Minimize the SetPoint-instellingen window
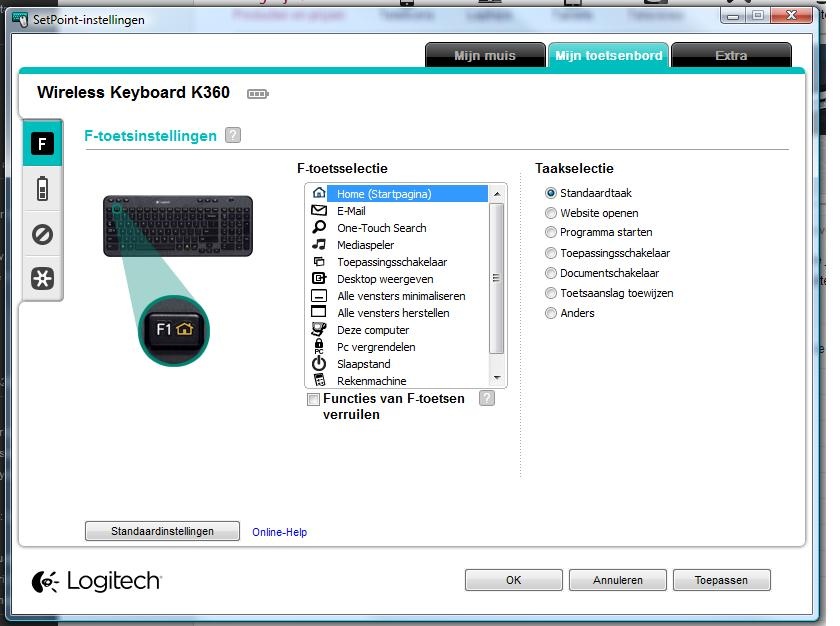Screen dimensions: 840x626 [x=733, y=16]
